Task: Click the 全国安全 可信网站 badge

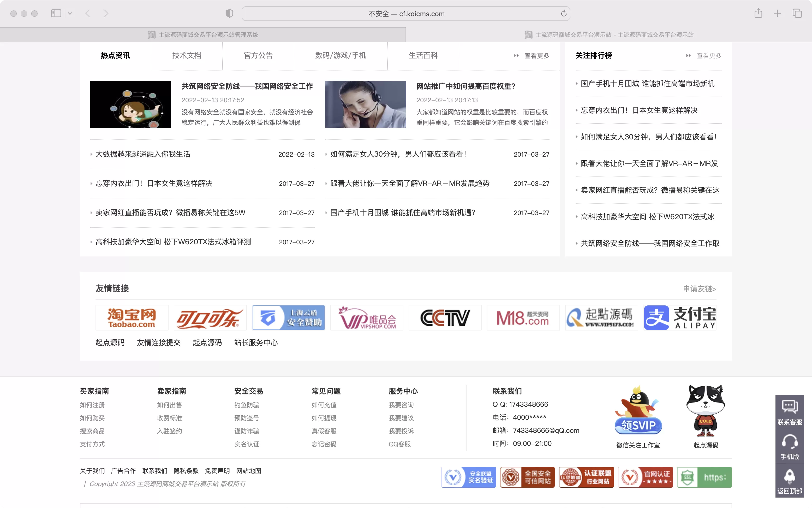Action: pyautogui.click(x=527, y=477)
